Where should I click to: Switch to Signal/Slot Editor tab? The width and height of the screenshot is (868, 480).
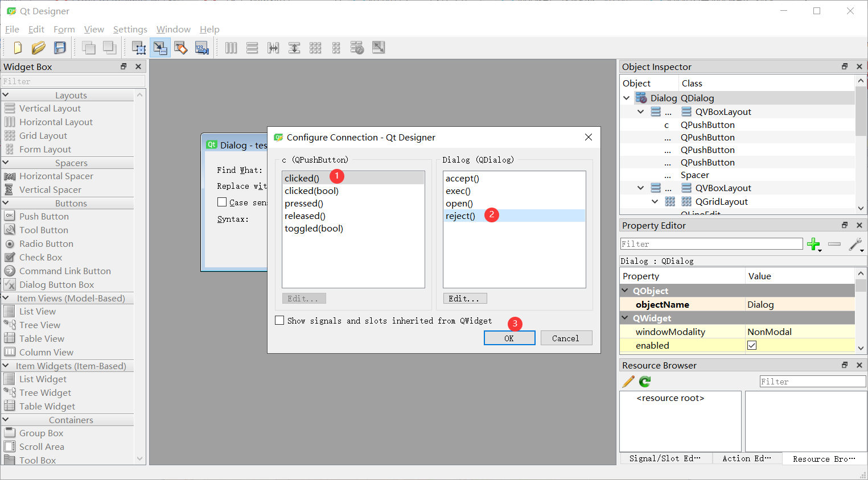pos(665,458)
